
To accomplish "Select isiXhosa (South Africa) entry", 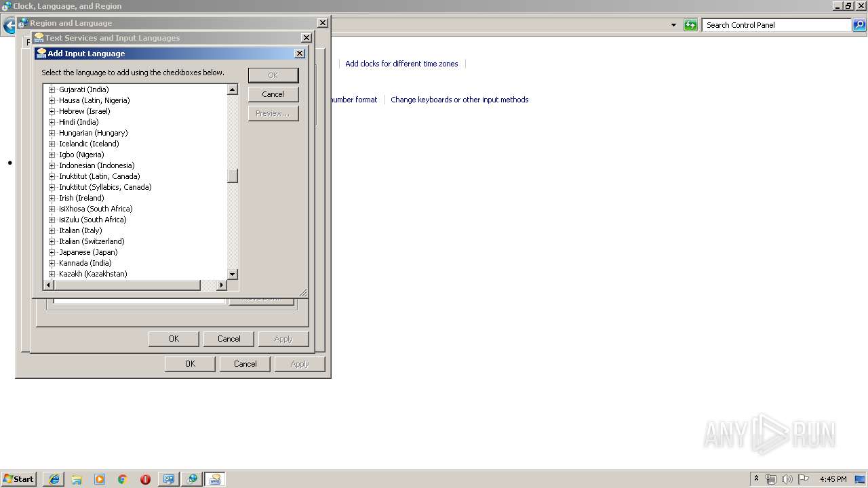I will 96,209.
